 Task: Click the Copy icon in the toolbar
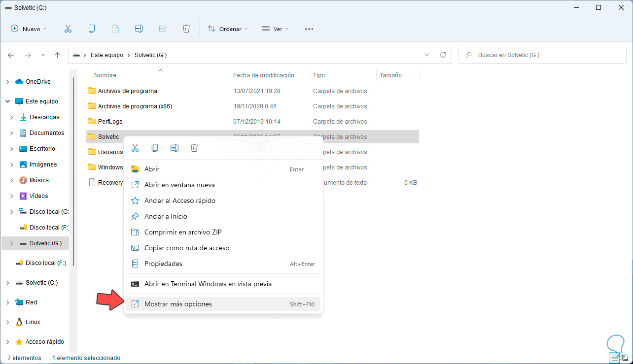[92, 29]
